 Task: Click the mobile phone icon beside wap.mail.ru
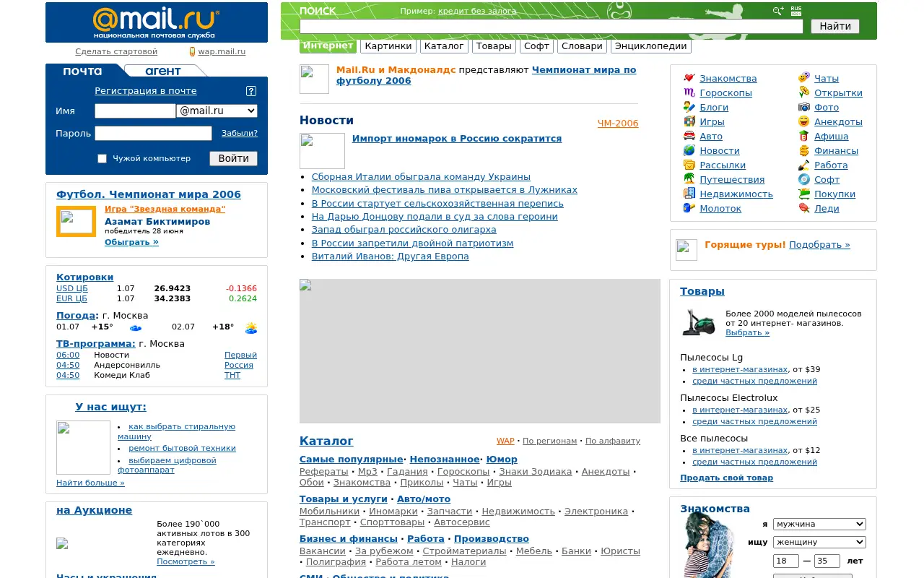coord(192,52)
